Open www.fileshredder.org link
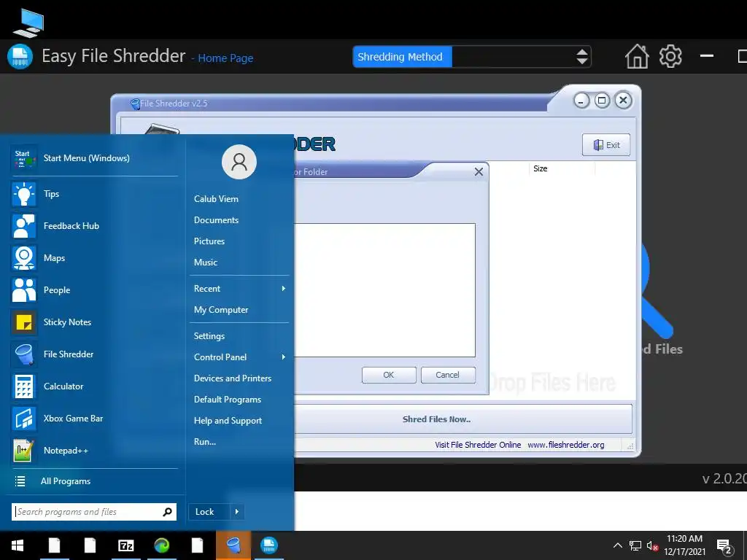 point(566,445)
